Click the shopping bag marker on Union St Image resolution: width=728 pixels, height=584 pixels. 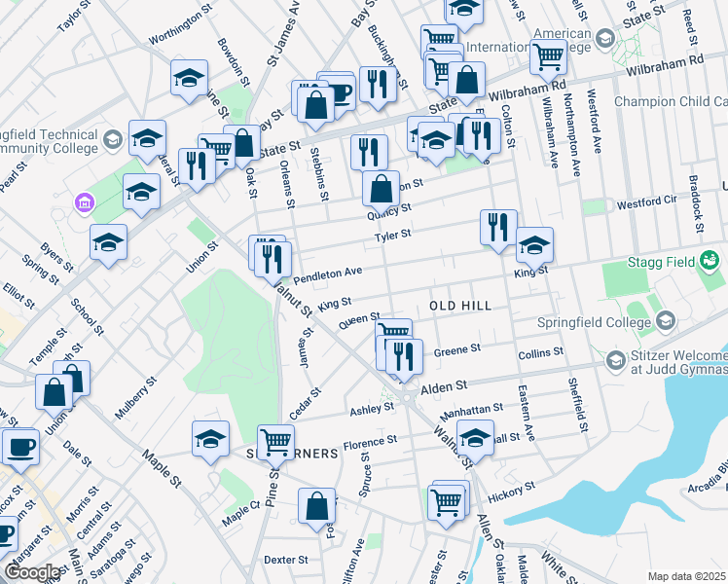[x=55, y=393]
